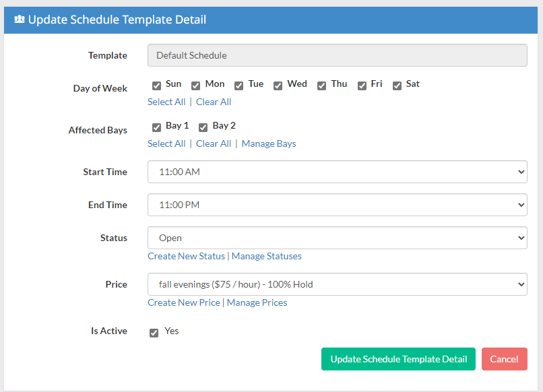Uncheck the Is Active Yes checkbox
543x392 pixels.
pyautogui.click(x=154, y=333)
